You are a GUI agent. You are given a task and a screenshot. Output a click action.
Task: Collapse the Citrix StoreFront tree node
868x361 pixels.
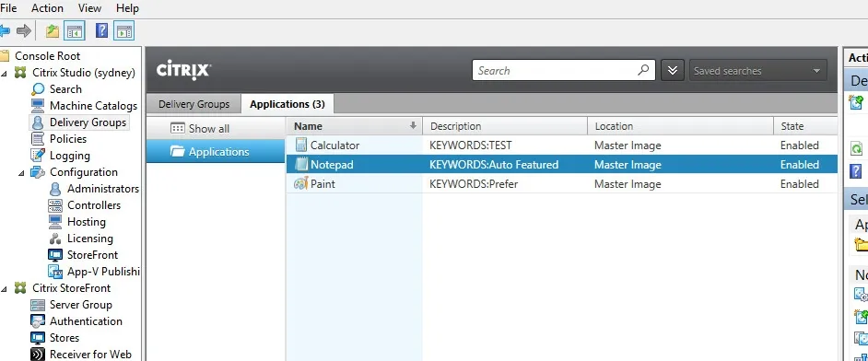pyautogui.click(x=5, y=288)
